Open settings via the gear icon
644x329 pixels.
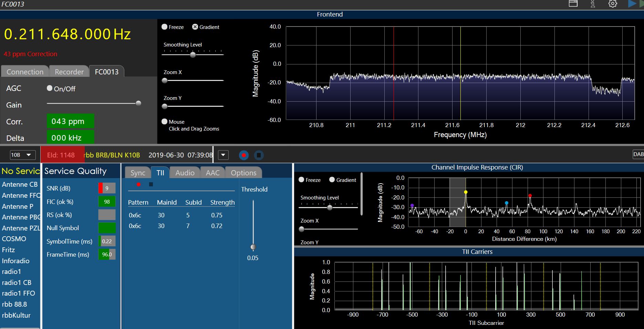point(613,4)
